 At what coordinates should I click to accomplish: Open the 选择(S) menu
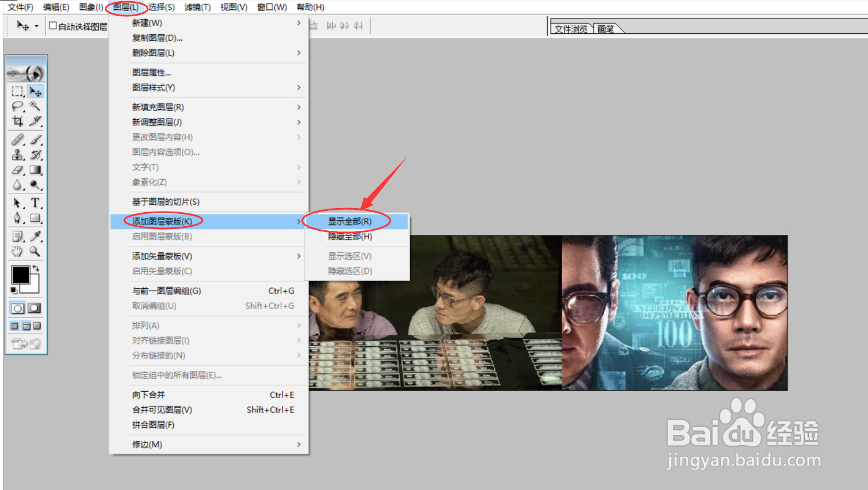(161, 7)
